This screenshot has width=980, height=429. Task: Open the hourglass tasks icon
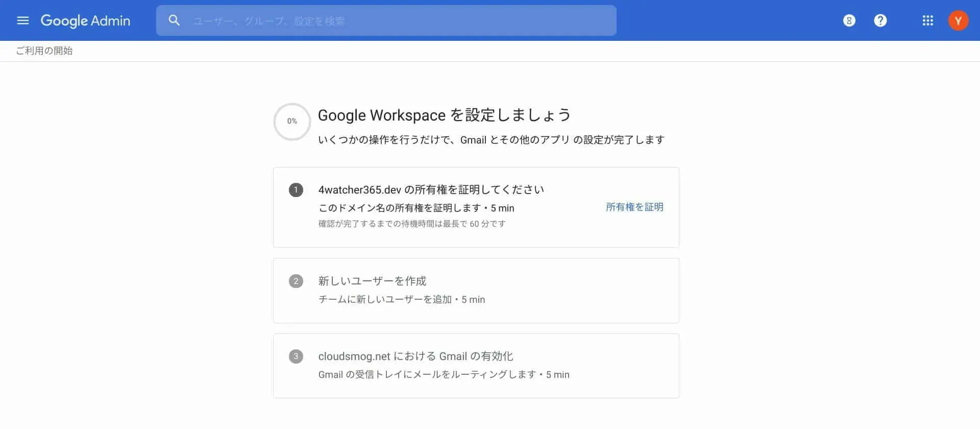(x=849, y=20)
